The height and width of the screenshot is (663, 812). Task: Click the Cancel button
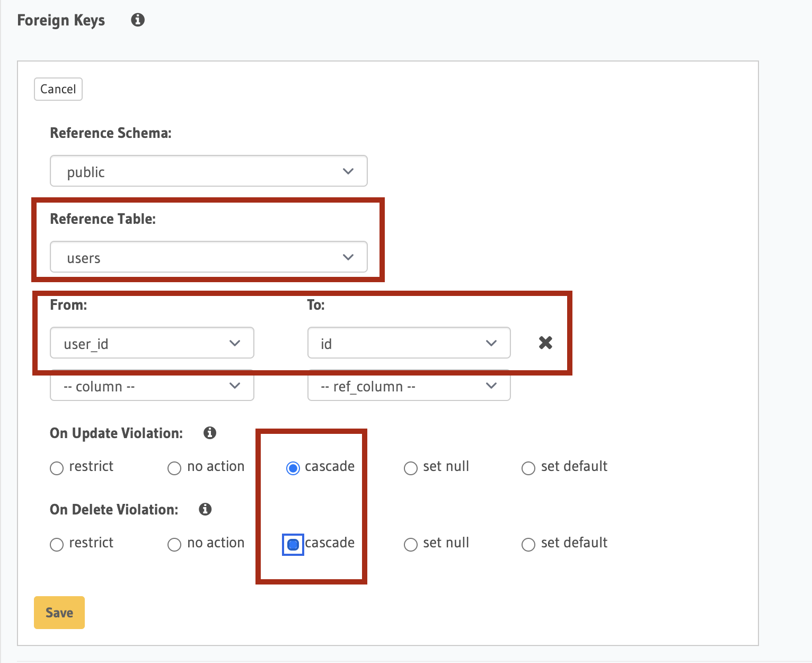58,89
